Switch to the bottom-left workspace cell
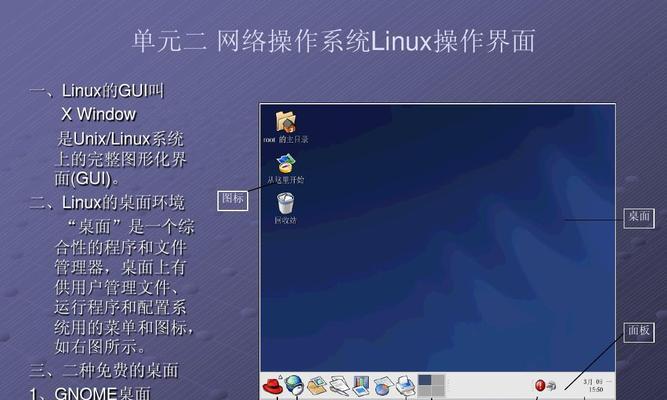 425,391
